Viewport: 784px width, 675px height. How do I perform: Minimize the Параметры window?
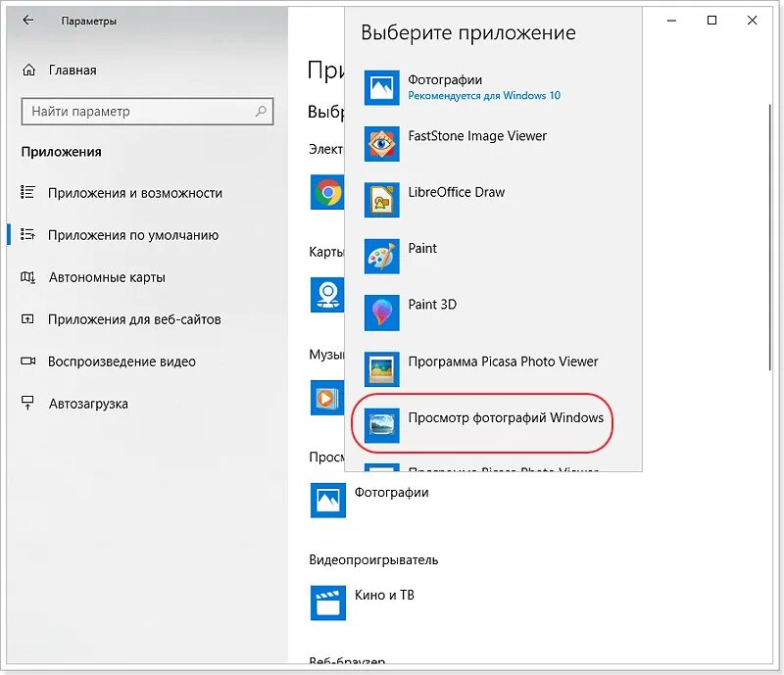pyautogui.click(x=671, y=21)
